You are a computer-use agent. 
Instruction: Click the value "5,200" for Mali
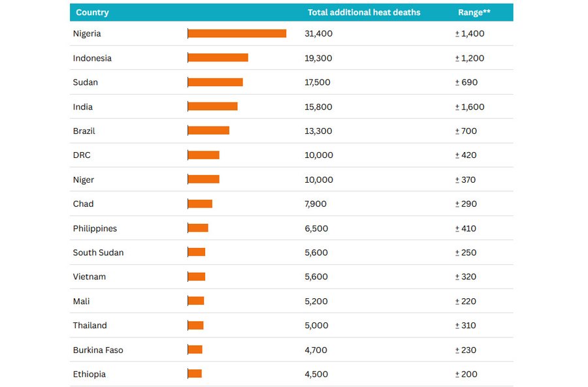click(x=316, y=302)
